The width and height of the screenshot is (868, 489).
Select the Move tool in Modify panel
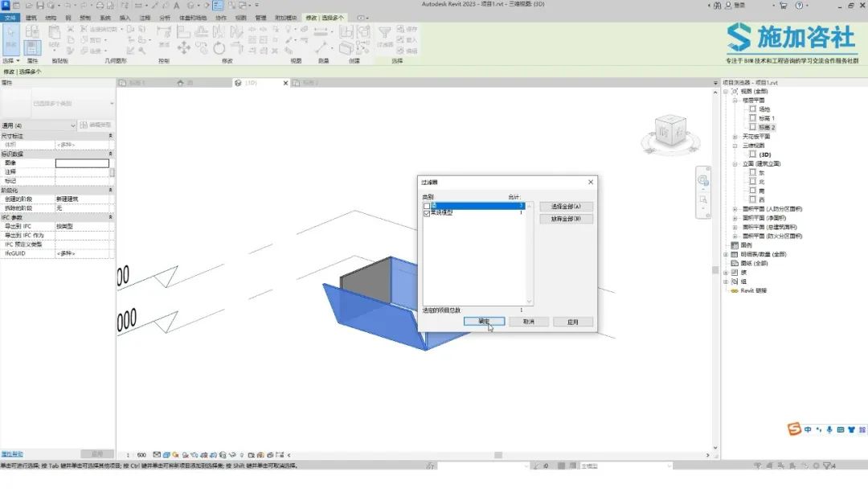click(183, 48)
